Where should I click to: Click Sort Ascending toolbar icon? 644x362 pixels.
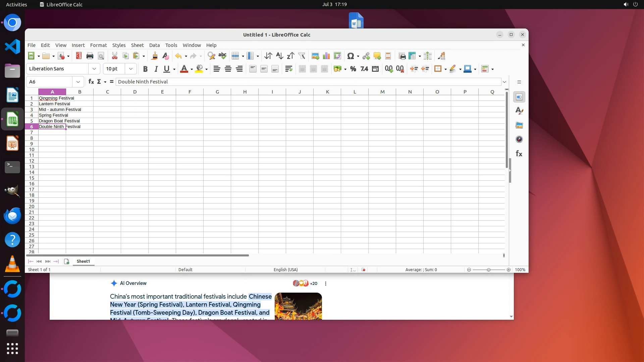279,56
